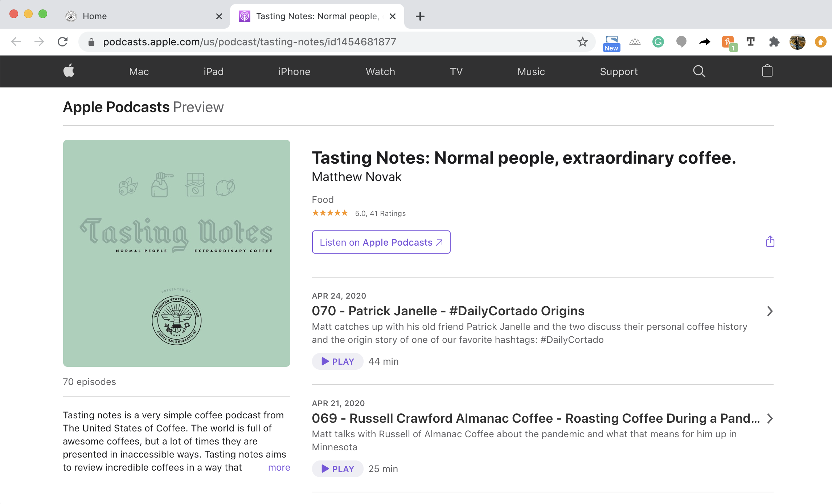The height and width of the screenshot is (504, 832).
Task: Click the episode 069 description text
Action: click(524, 441)
